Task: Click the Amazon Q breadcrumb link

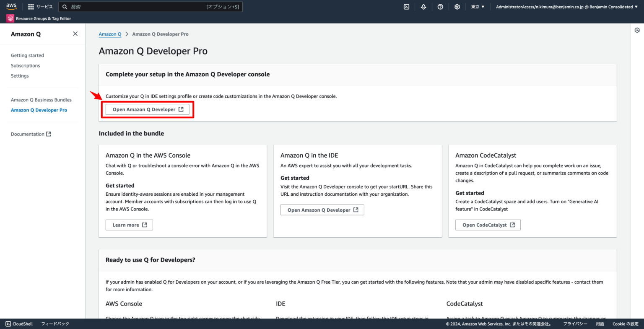Action: click(x=110, y=34)
